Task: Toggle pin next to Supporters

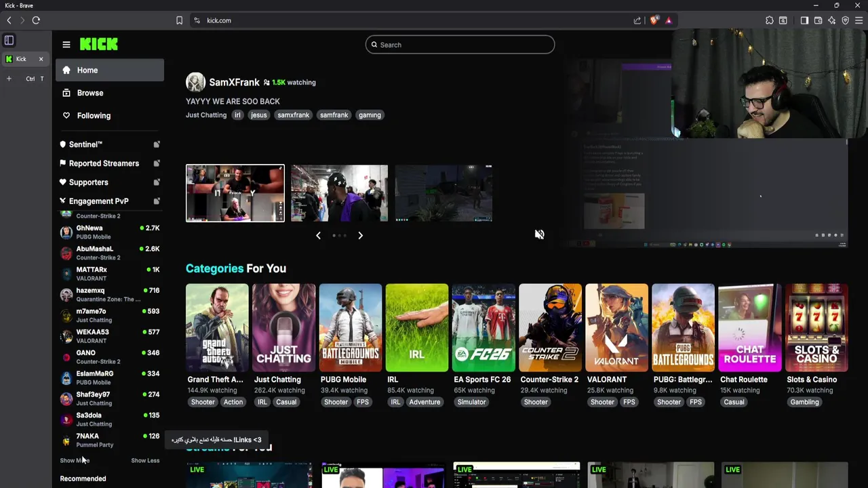Action: [157, 182]
